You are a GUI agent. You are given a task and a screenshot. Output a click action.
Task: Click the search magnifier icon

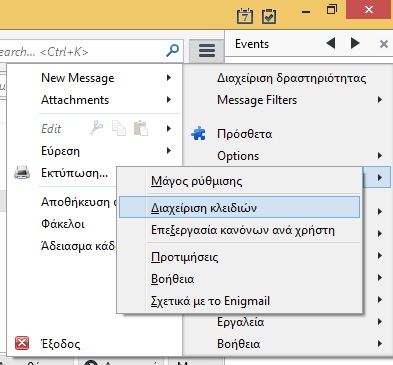173,50
